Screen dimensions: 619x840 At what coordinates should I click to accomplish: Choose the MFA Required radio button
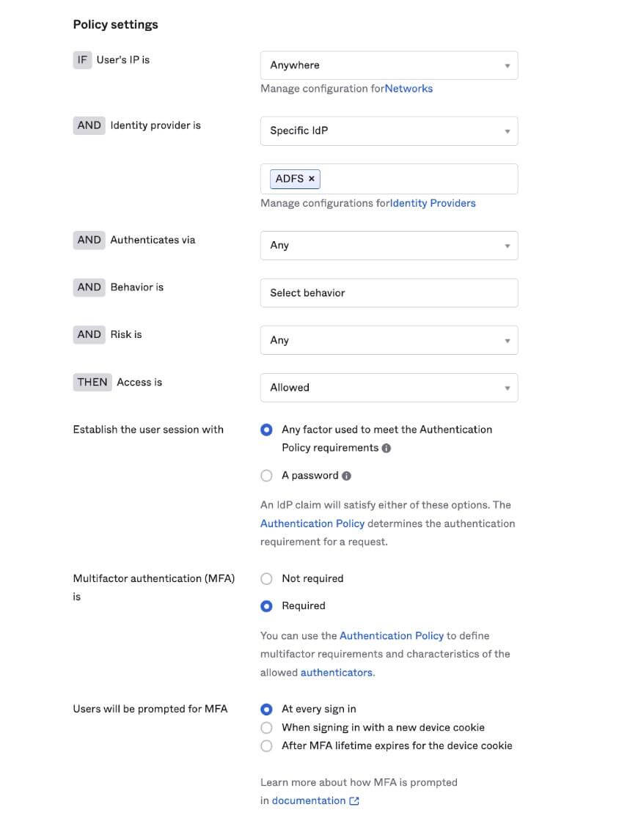coord(267,605)
